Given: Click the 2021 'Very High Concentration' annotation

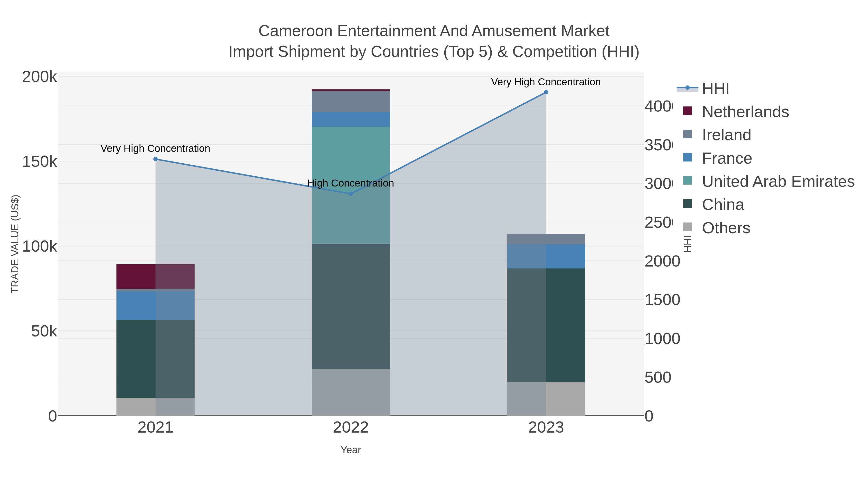Looking at the screenshot, I should tap(155, 148).
